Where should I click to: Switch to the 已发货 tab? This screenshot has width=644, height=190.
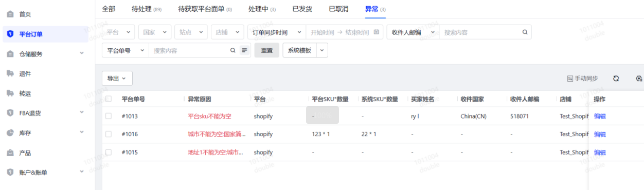point(302,9)
